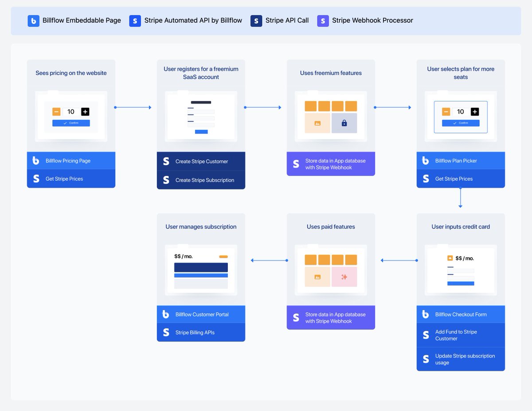Click the Add Fund to Stripe Customer row

point(461,335)
